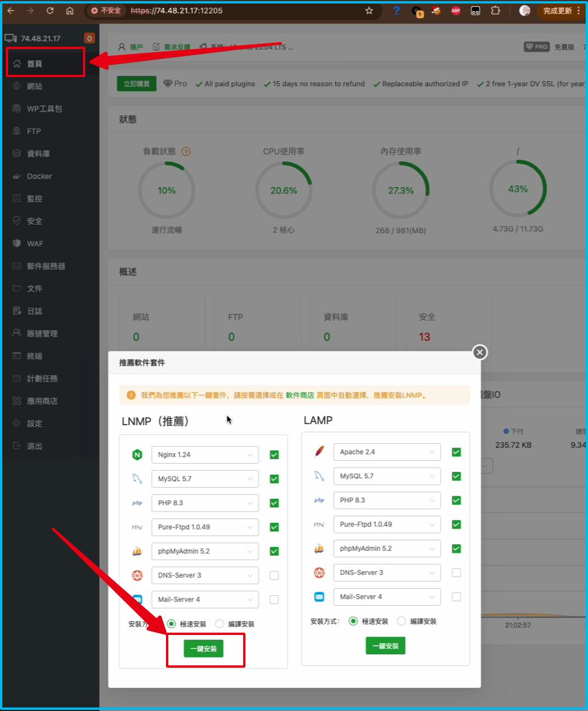Screen dimensions: 588x711
Task: Select LNMP 編譯安裝 radio option
Action: pyautogui.click(x=219, y=624)
